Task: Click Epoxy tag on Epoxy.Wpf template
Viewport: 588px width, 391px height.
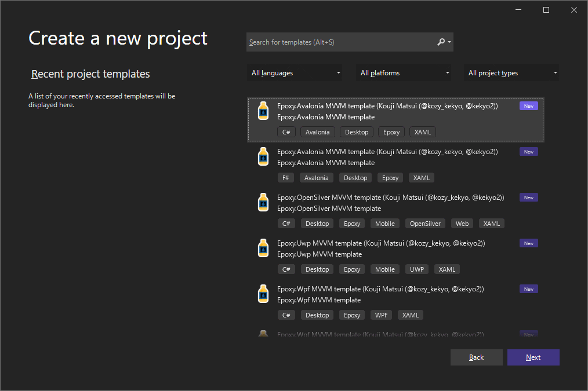Action: coord(352,315)
